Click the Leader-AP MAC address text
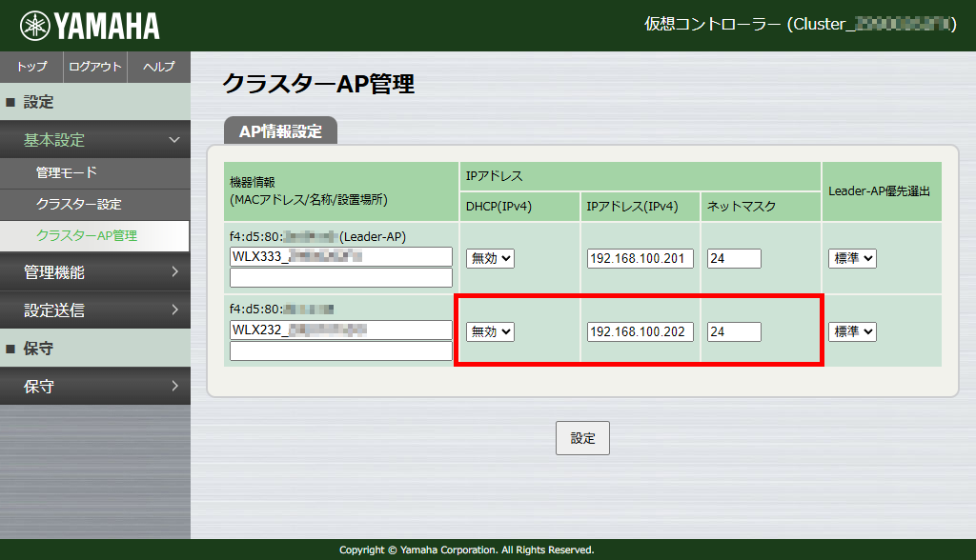976x560 pixels. (317, 237)
